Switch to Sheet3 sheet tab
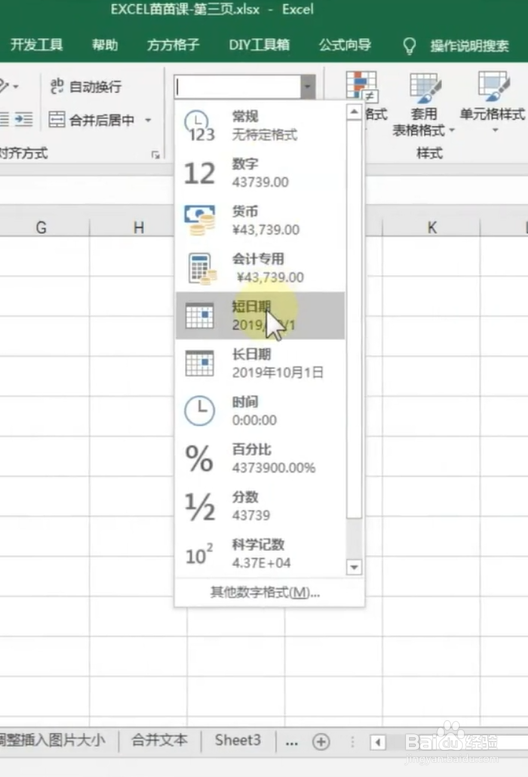Image resolution: width=528 pixels, height=777 pixels. pos(238,740)
